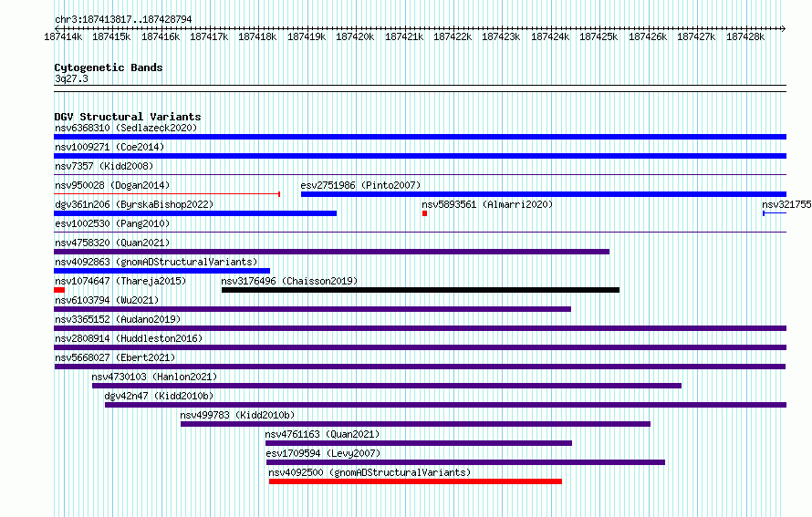Click the thin red nsv950028 line
Screen dimensions: 812x517
point(167,194)
